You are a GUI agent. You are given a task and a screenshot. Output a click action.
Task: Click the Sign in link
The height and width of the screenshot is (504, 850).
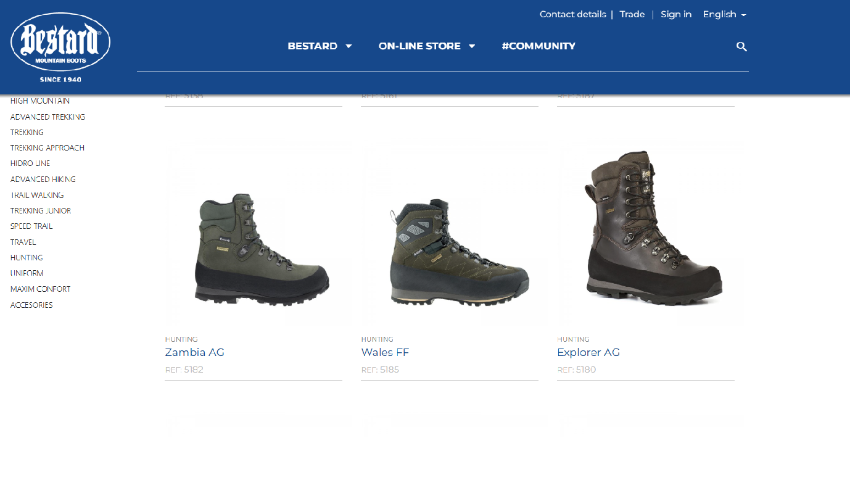pyautogui.click(x=676, y=14)
